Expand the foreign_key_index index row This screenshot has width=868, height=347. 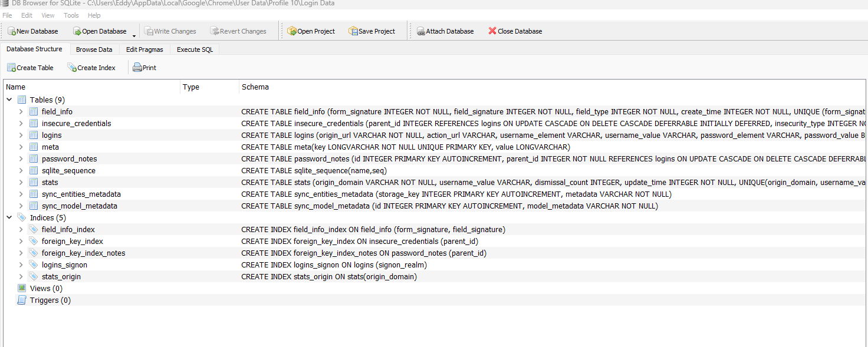[21, 241]
